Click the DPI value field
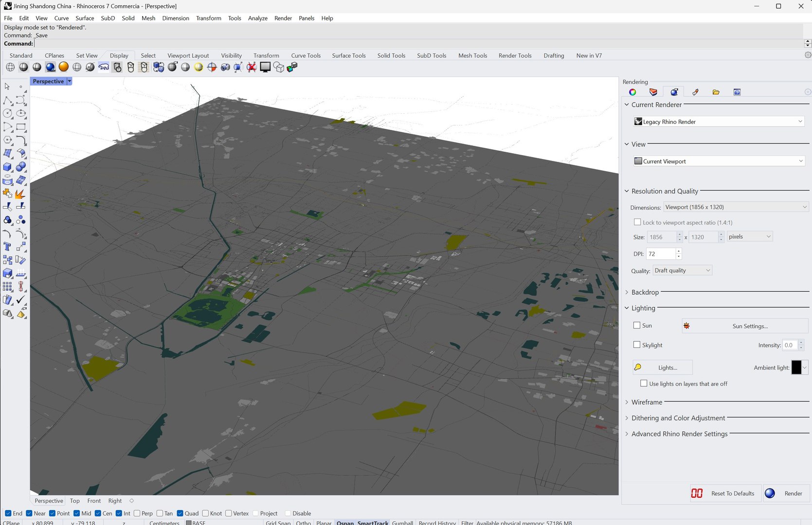The height and width of the screenshot is (525, 812). (x=661, y=254)
